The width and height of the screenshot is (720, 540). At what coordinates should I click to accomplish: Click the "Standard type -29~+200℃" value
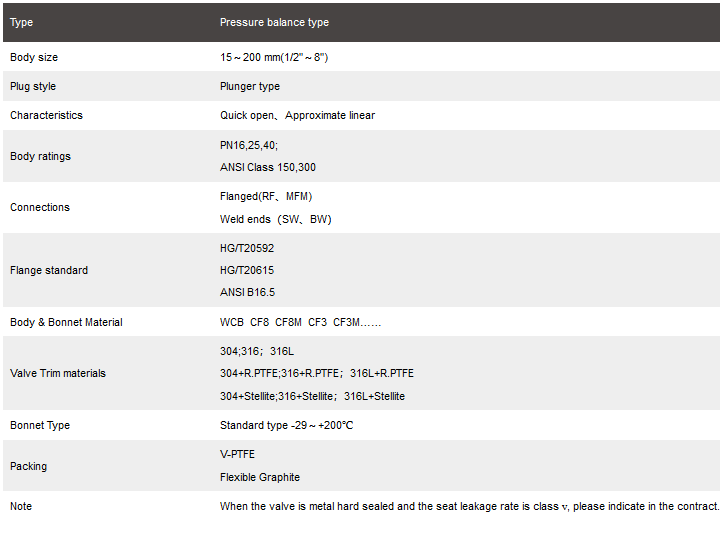coord(286,425)
